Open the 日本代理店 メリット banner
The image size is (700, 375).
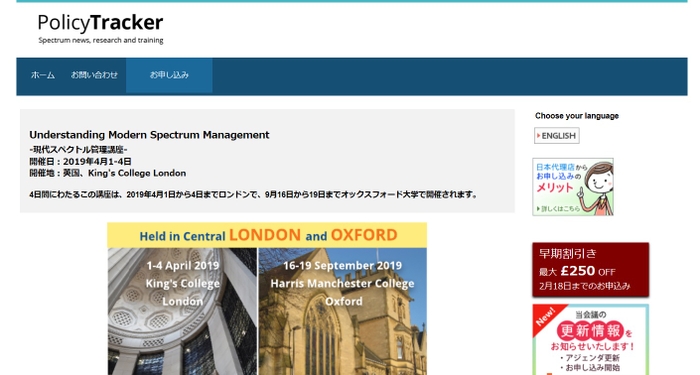pyautogui.click(x=573, y=187)
